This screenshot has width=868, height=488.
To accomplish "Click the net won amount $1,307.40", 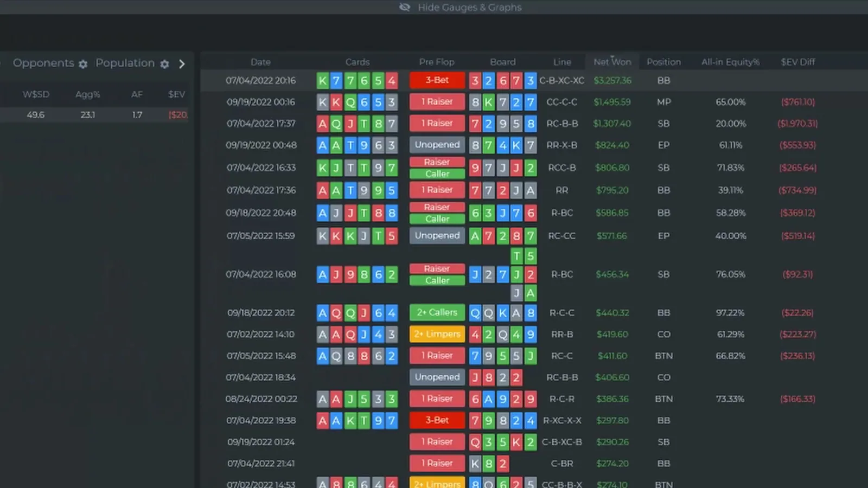I will pos(612,124).
